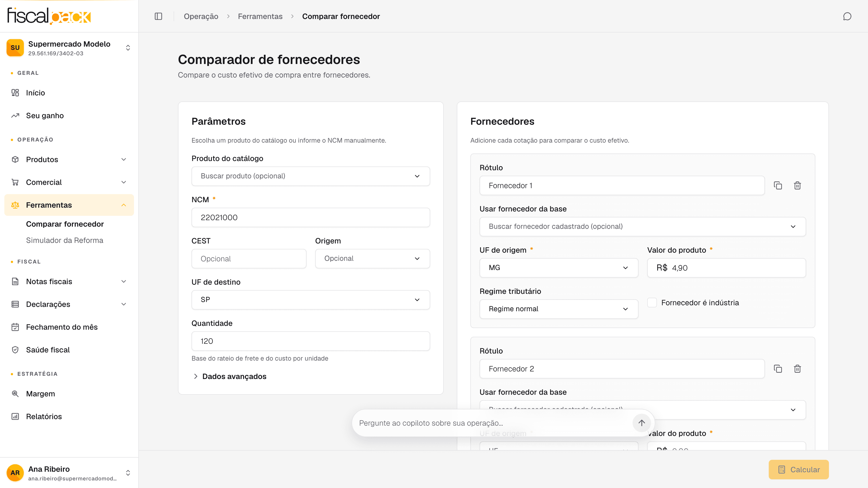The image size is (868, 488).
Task: Click the 'Operação' breadcrumb link
Action: tap(201, 16)
